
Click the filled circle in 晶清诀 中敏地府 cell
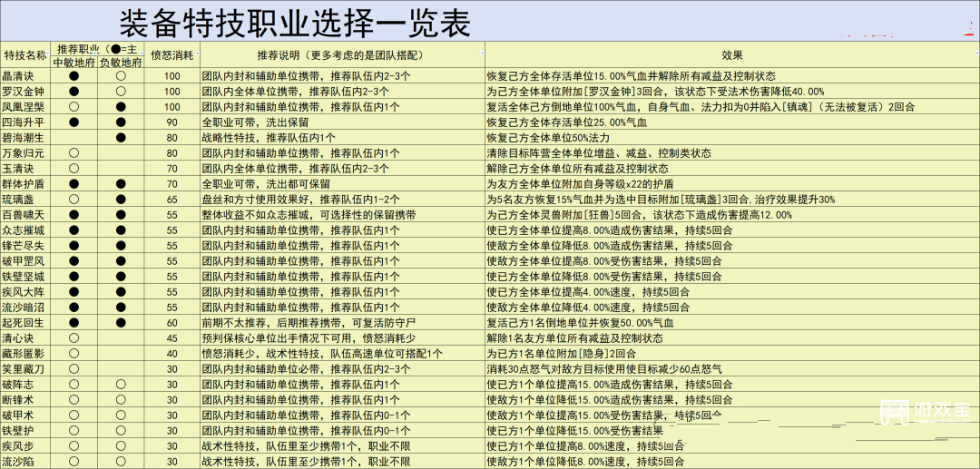click(x=73, y=76)
